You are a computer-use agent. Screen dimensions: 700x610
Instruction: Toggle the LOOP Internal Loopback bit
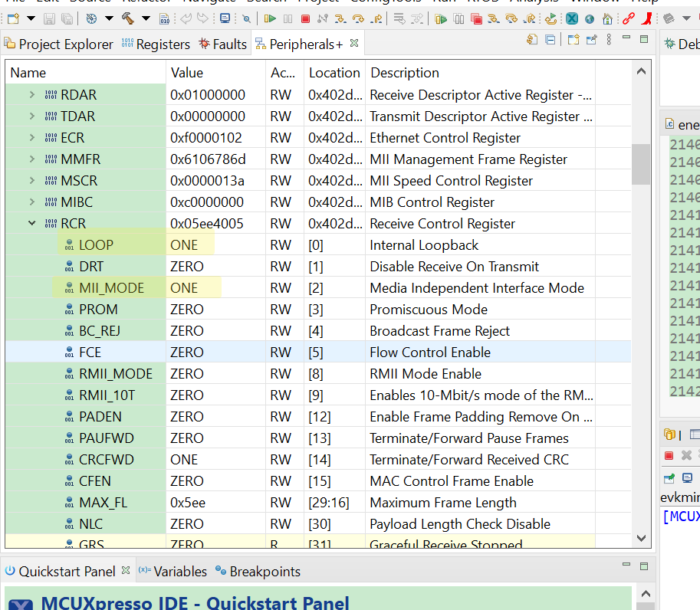tap(190, 245)
